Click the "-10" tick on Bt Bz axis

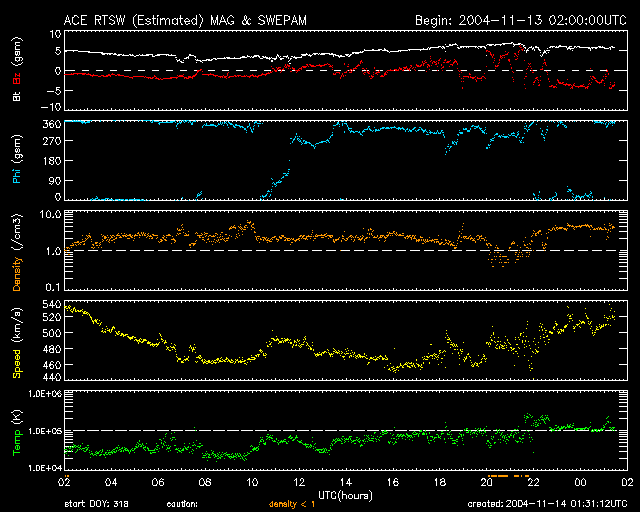pos(51,107)
